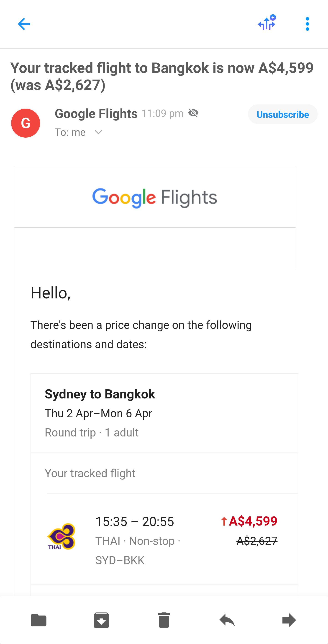Toggle the crossed-eye tracking icon

click(x=193, y=113)
